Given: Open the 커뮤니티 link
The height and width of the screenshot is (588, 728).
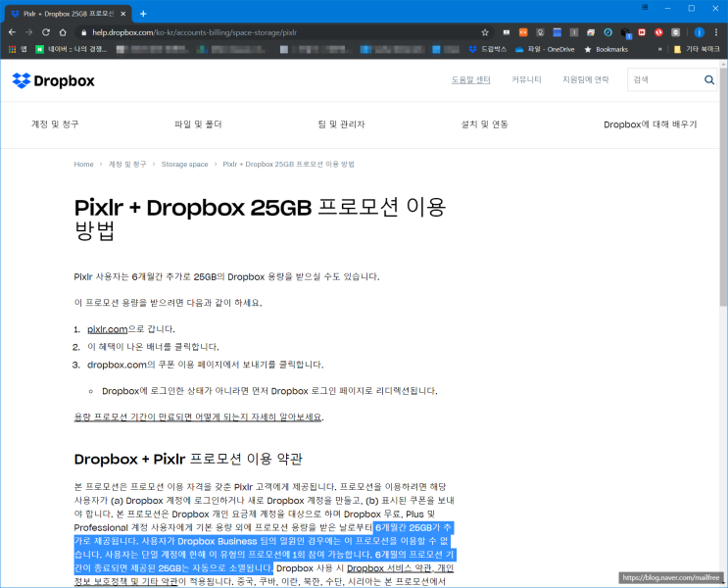Looking at the screenshot, I should (526, 80).
